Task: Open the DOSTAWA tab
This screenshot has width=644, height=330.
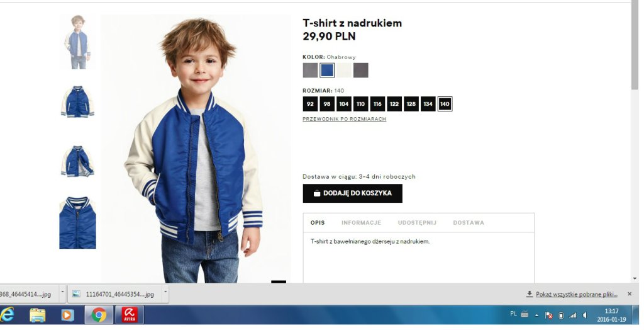Action: click(x=469, y=222)
